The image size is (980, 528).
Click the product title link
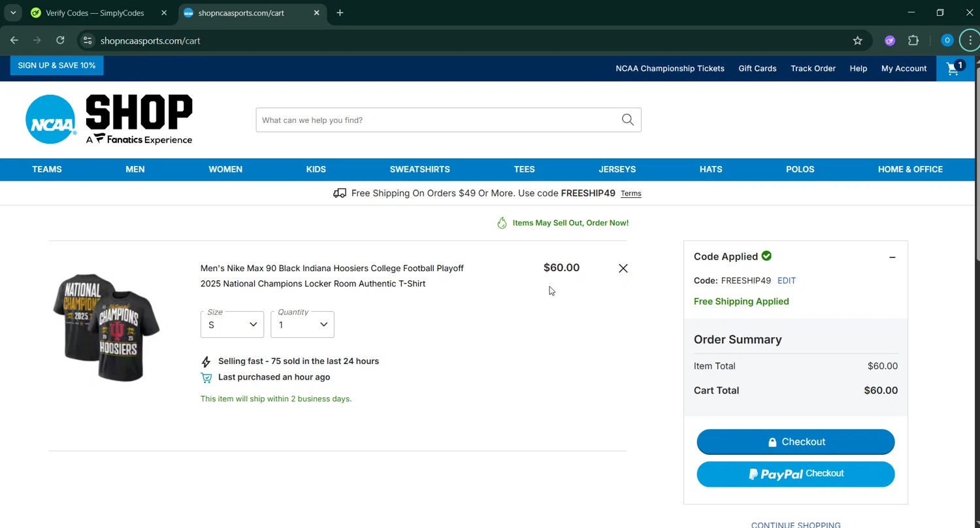click(332, 276)
